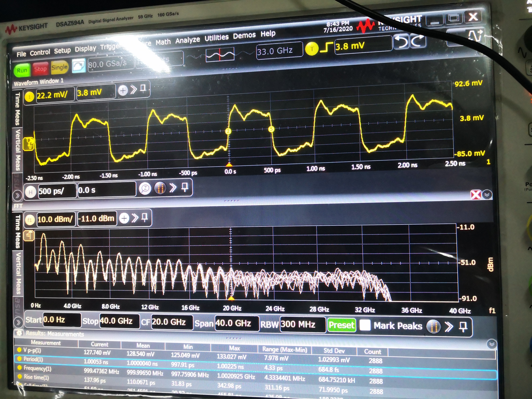Expand the left sidebar chevron below Vertical Meas

click(x=17, y=195)
